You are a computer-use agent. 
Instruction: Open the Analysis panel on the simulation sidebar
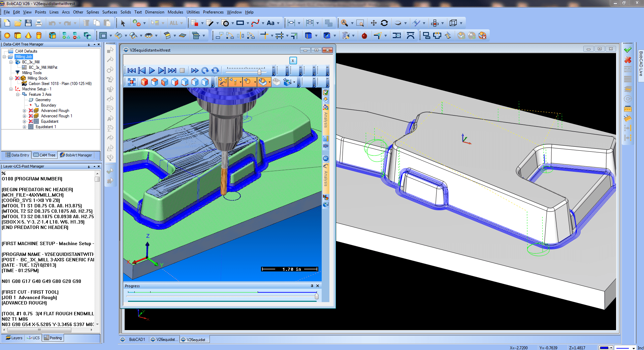tap(325, 121)
